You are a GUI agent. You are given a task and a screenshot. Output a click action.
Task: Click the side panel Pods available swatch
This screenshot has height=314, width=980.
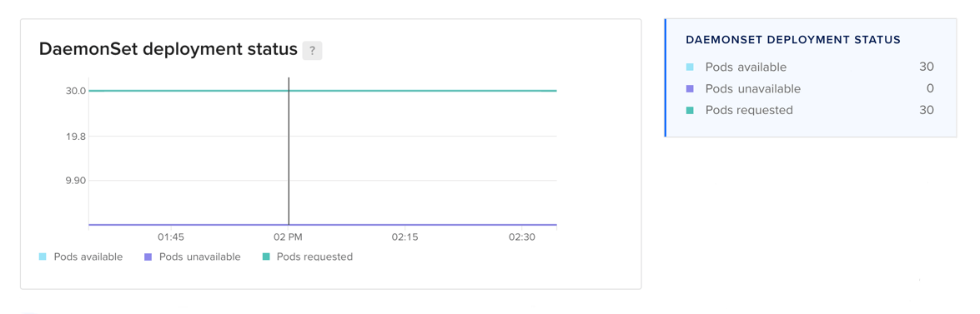[690, 67]
